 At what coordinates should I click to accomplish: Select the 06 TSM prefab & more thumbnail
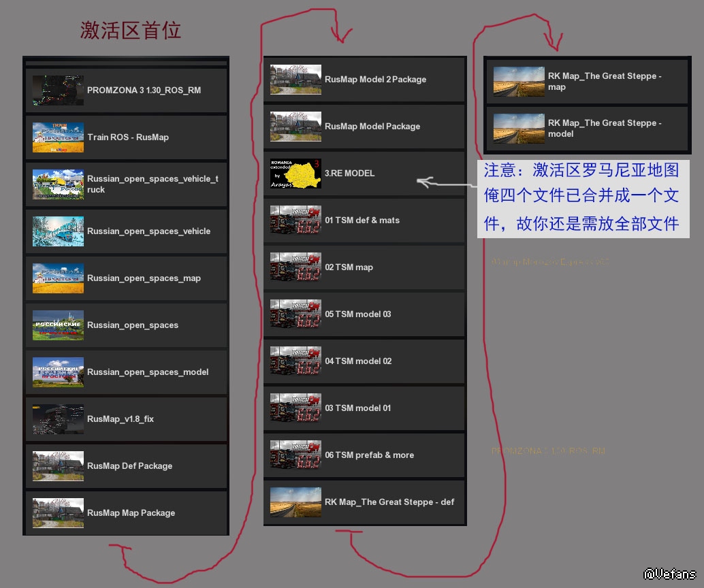[x=295, y=455]
